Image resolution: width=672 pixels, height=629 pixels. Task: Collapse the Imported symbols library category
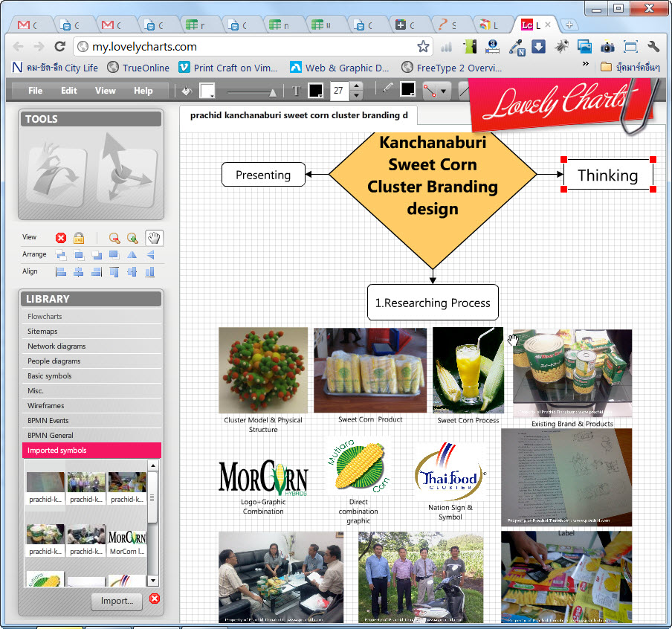click(91, 451)
